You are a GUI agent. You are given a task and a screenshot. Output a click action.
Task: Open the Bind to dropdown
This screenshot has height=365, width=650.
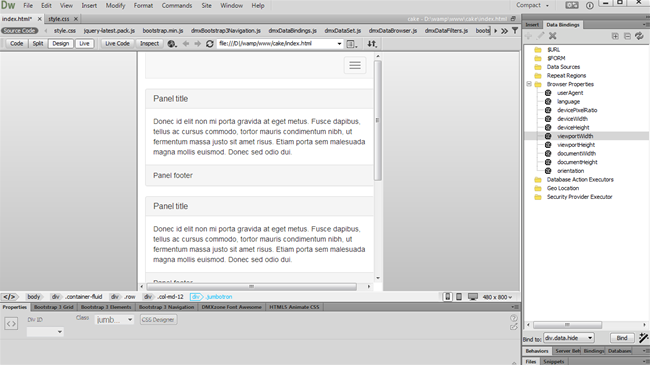569,338
